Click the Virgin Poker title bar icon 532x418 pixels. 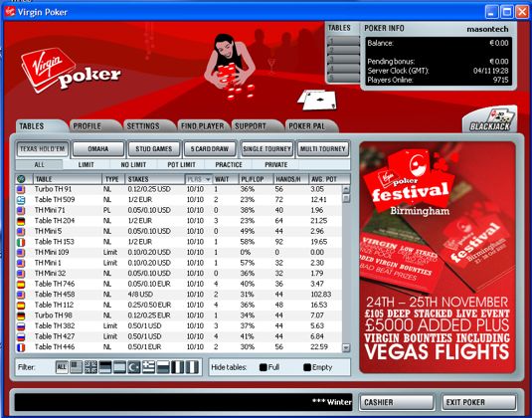tap(10, 12)
